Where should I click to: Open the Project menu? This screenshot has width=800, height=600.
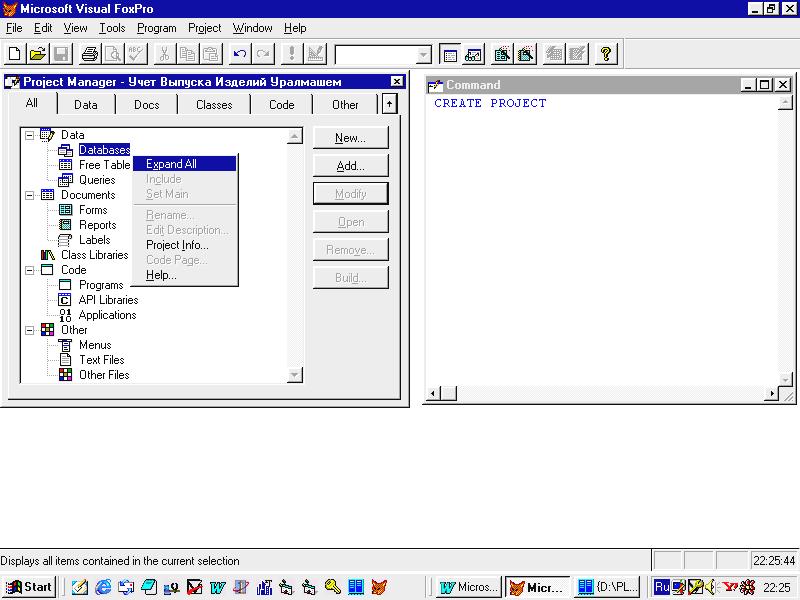coord(205,28)
